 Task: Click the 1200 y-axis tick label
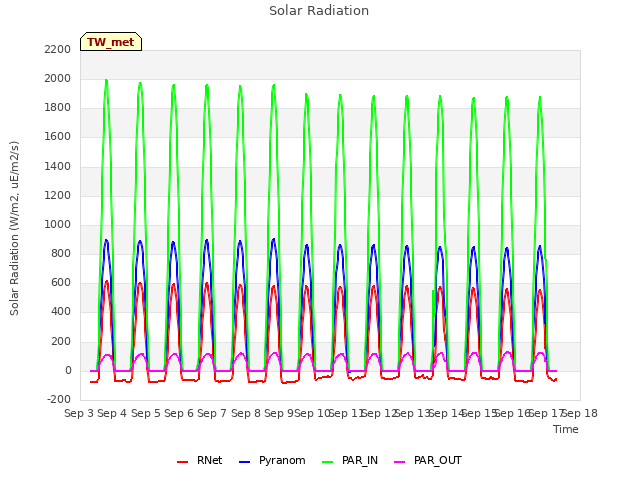(x=58, y=196)
